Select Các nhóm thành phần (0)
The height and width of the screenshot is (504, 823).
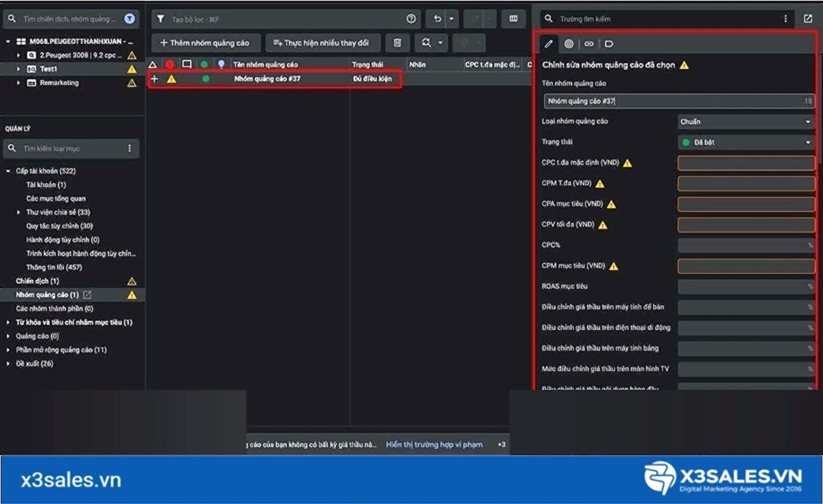(x=54, y=308)
